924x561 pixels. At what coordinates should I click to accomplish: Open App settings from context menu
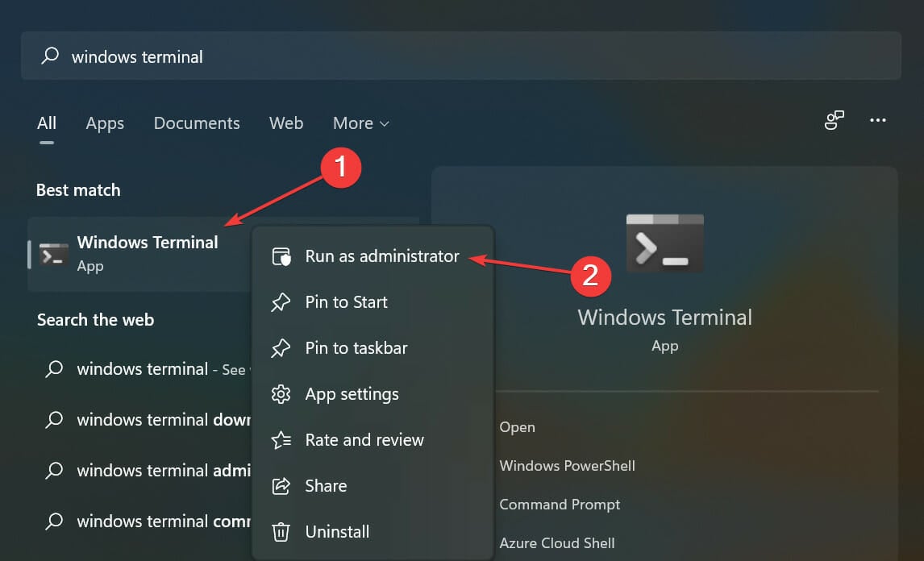373,394
